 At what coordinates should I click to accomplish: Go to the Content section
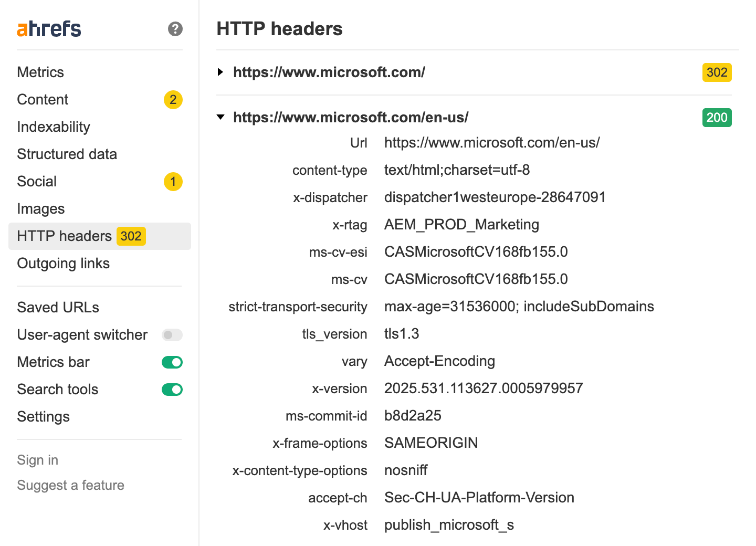click(x=43, y=100)
